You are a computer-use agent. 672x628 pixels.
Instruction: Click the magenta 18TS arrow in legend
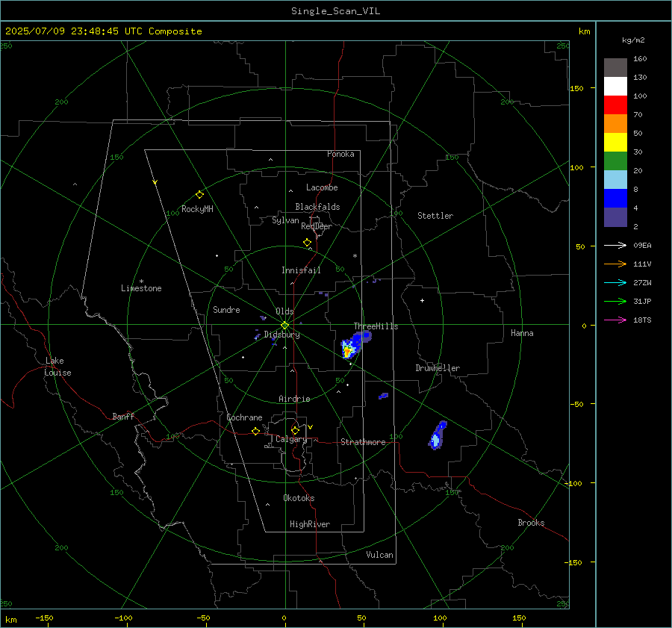[x=615, y=320]
